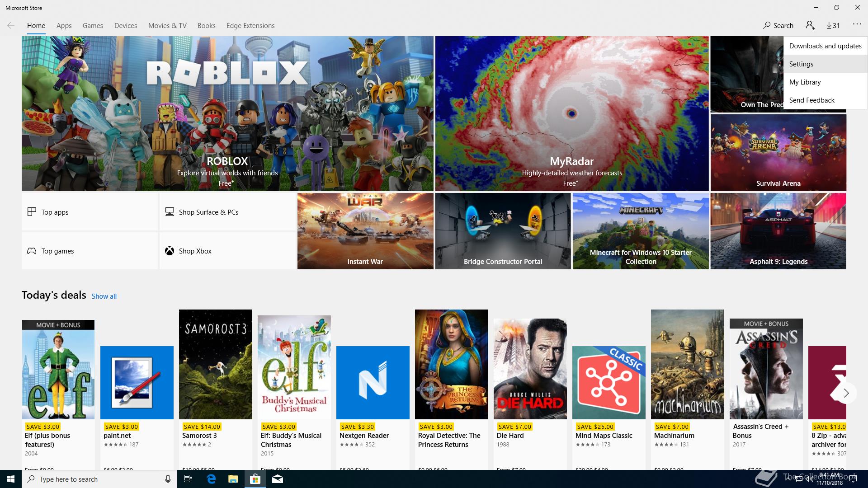Open Royal Detective: The Princess Returns cover
The image size is (868, 488).
click(x=452, y=364)
